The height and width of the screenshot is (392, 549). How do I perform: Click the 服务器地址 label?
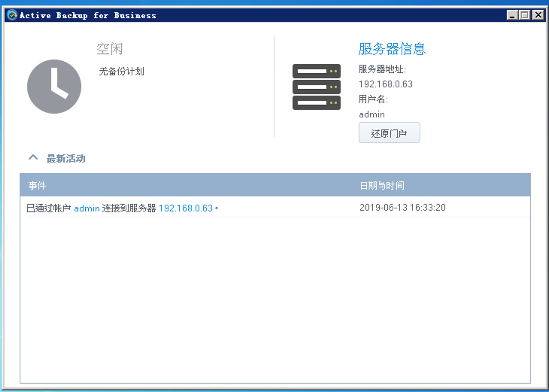pyautogui.click(x=382, y=69)
